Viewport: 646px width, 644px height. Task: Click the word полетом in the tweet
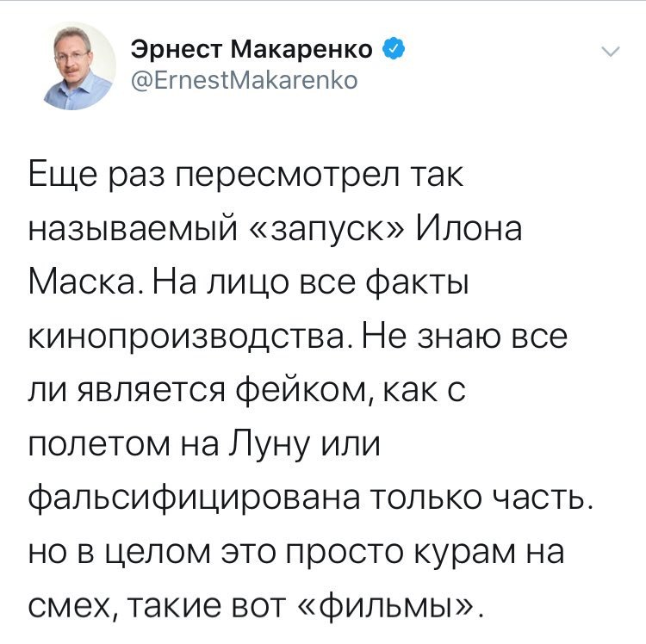[99, 447]
